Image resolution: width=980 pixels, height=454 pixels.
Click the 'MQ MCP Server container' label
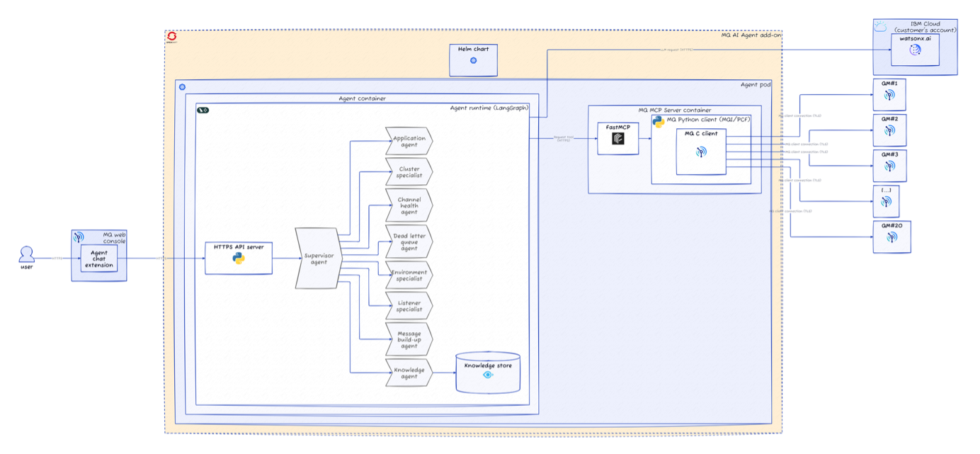pos(675,110)
